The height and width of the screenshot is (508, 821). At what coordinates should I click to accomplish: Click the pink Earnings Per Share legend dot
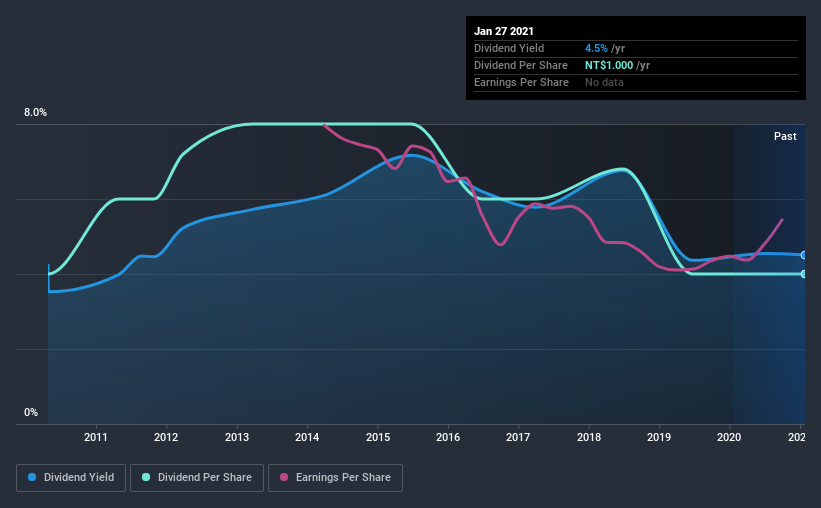(284, 477)
